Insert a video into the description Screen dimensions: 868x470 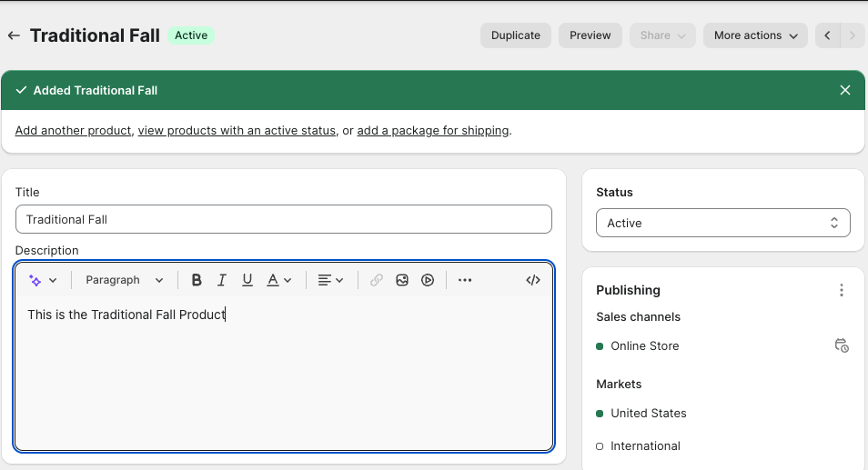428,280
